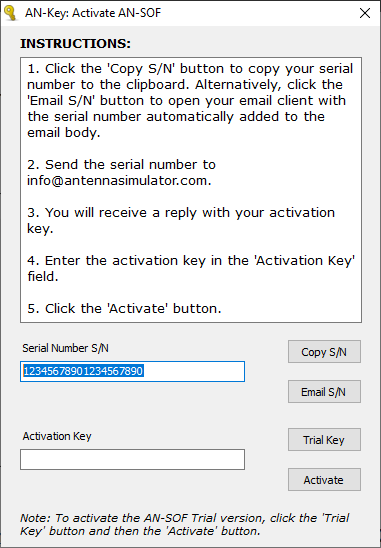Request a Trial Key
The image size is (381, 548).
(x=324, y=440)
